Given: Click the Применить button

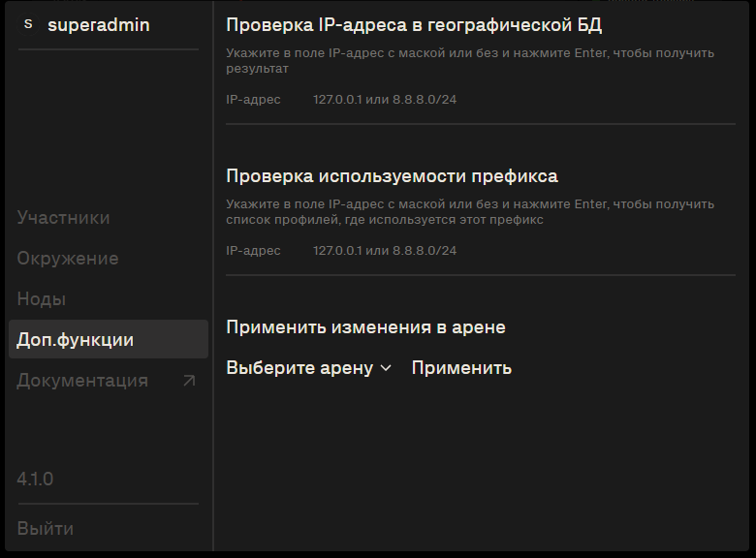Looking at the screenshot, I should click(461, 368).
